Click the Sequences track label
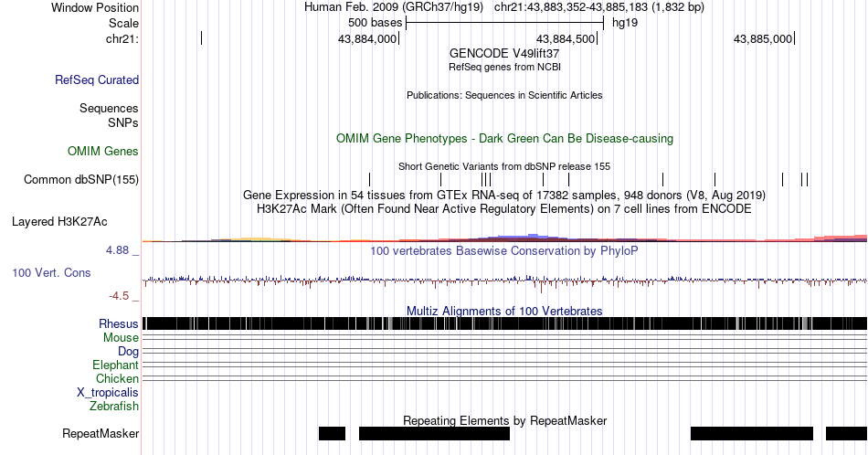 point(109,108)
